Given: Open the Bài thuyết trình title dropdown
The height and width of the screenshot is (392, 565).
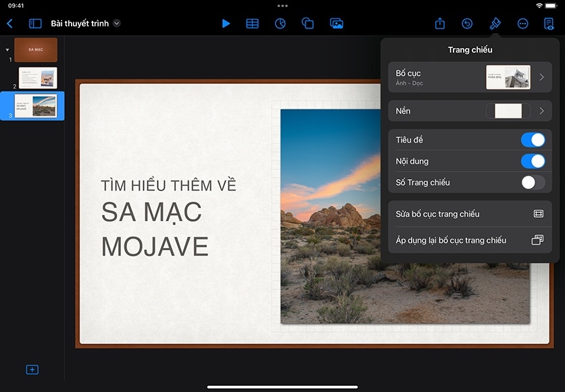Looking at the screenshot, I should (117, 24).
